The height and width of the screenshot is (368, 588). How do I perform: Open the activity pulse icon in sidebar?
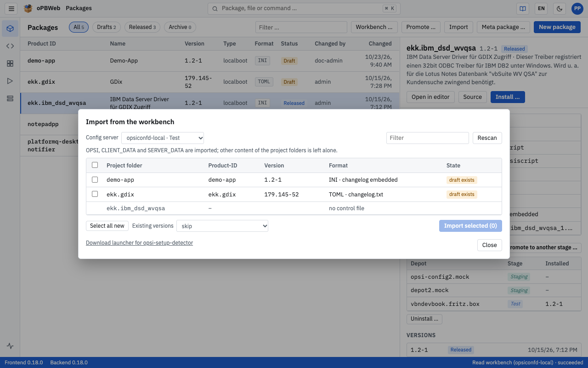10,346
